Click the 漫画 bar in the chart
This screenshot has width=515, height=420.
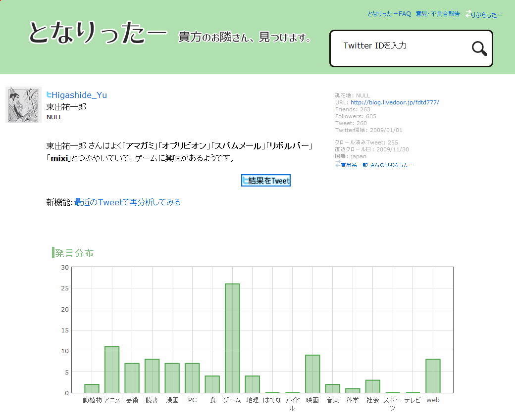(x=172, y=378)
